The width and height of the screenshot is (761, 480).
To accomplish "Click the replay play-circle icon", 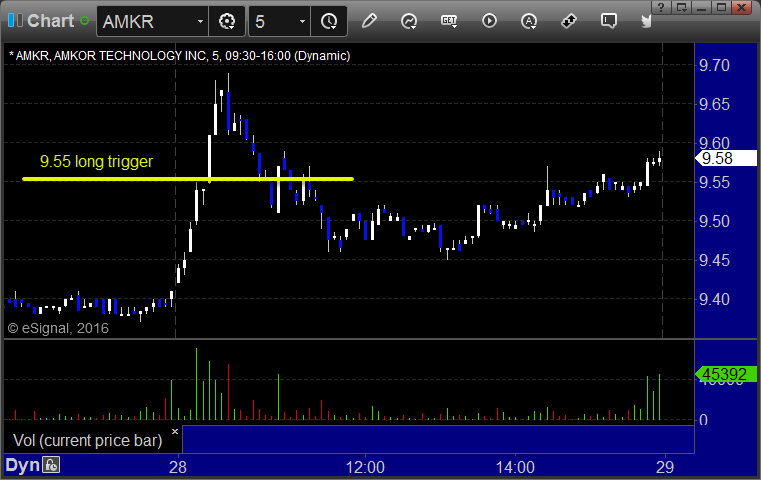I will coord(489,21).
